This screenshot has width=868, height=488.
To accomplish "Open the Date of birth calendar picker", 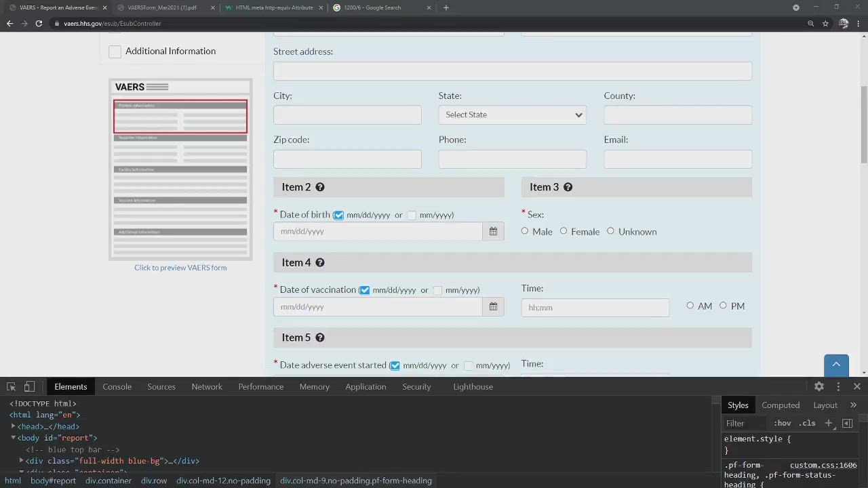I will coord(493,232).
